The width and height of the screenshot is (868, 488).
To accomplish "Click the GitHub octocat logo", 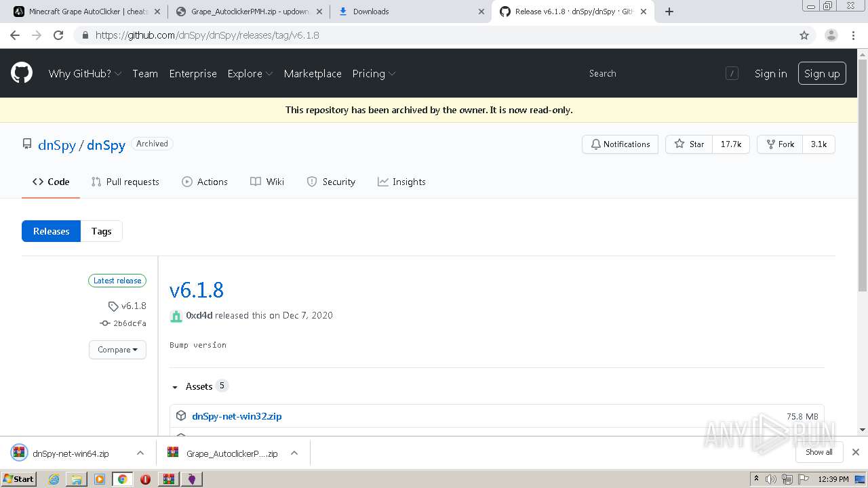I will pyautogui.click(x=22, y=73).
